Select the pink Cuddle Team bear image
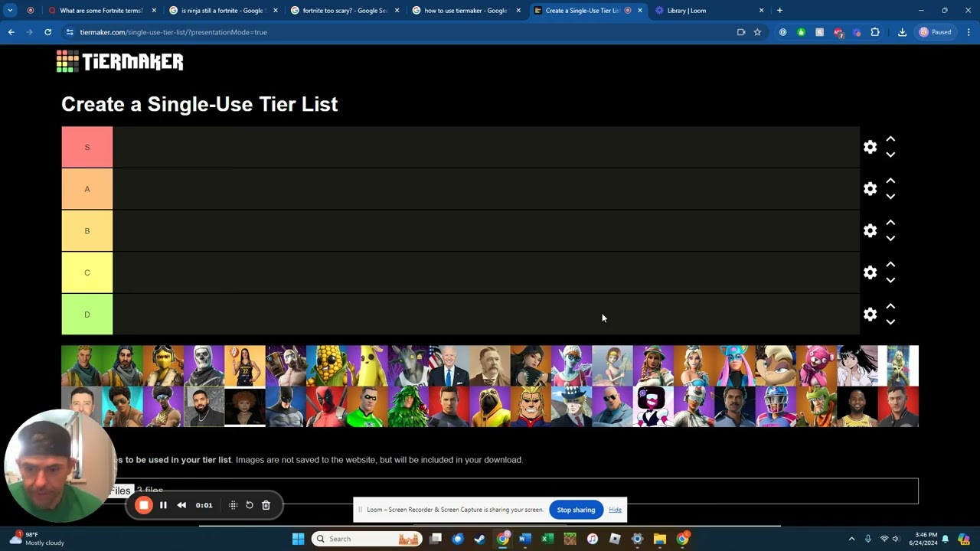Screen dimensions: 980x551 coord(816,366)
